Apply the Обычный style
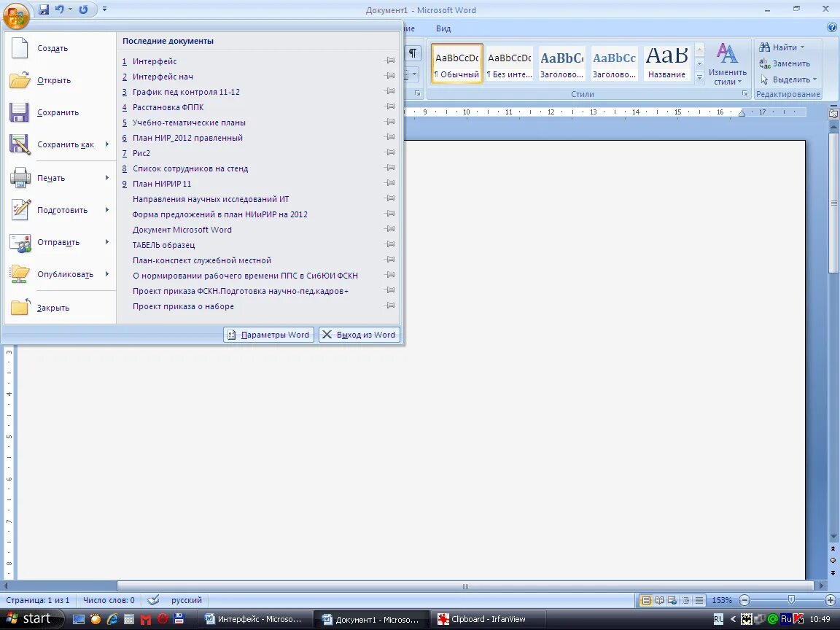This screenshot has height=630, width=840. coord(457,63)
